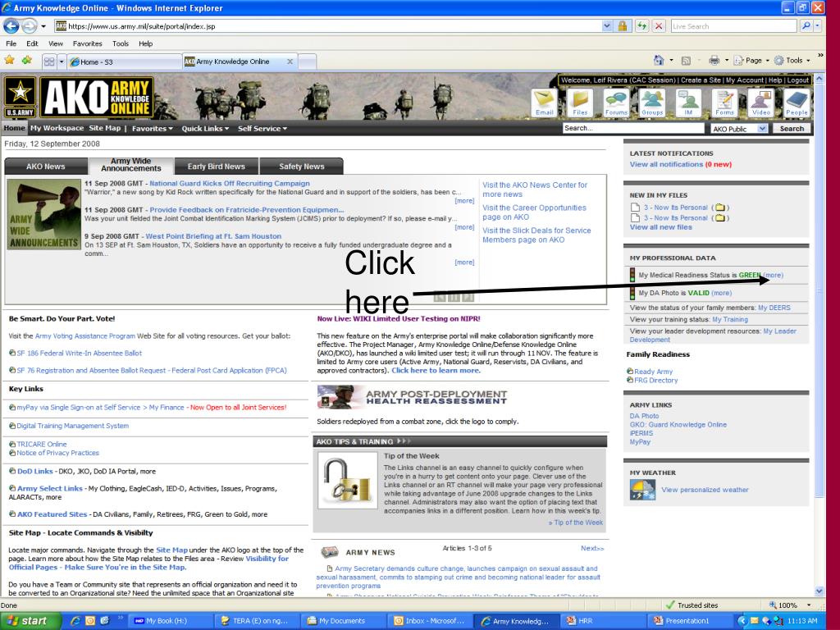840x630 pixels.
Task: Click the Search button beside AKO Public
Action: coord(792,129)
